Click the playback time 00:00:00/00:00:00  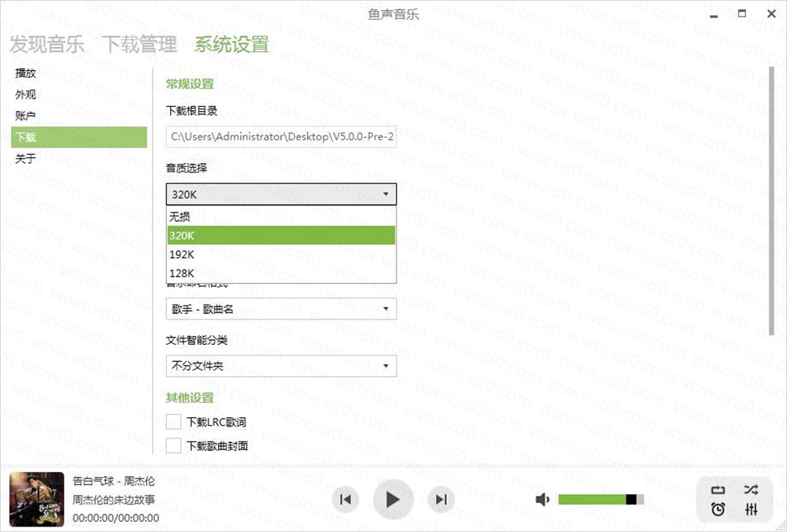tap(116, 518)
